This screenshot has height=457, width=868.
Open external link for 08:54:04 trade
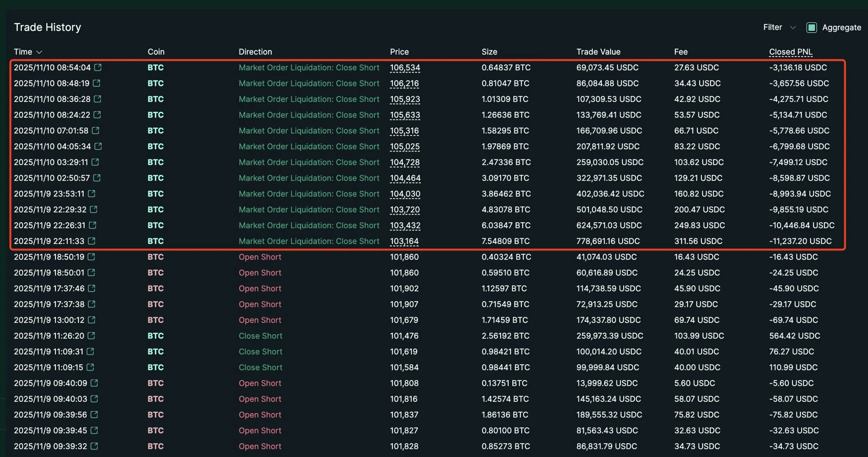(x=98, y=67)
